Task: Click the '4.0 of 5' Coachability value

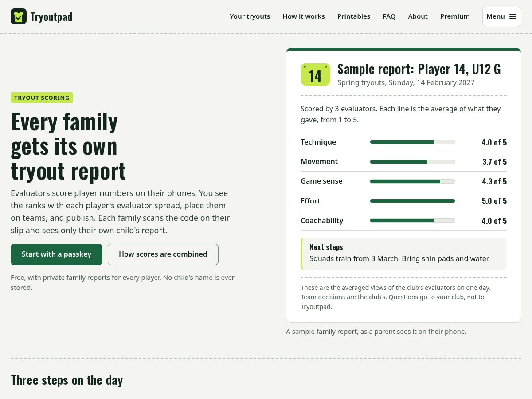Action: coord(494,221)
